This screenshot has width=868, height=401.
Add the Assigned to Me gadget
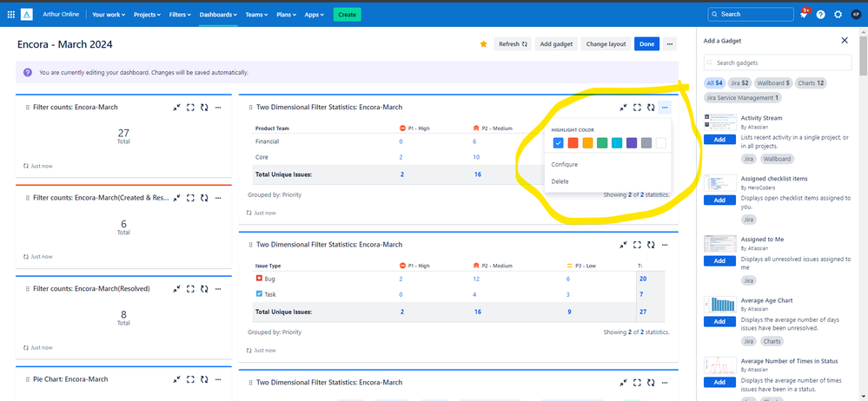click(x=719, y=260)
